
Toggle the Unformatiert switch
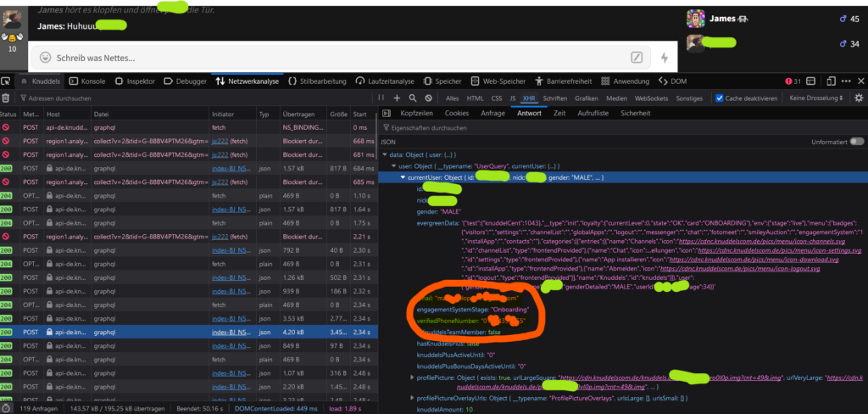857,142
